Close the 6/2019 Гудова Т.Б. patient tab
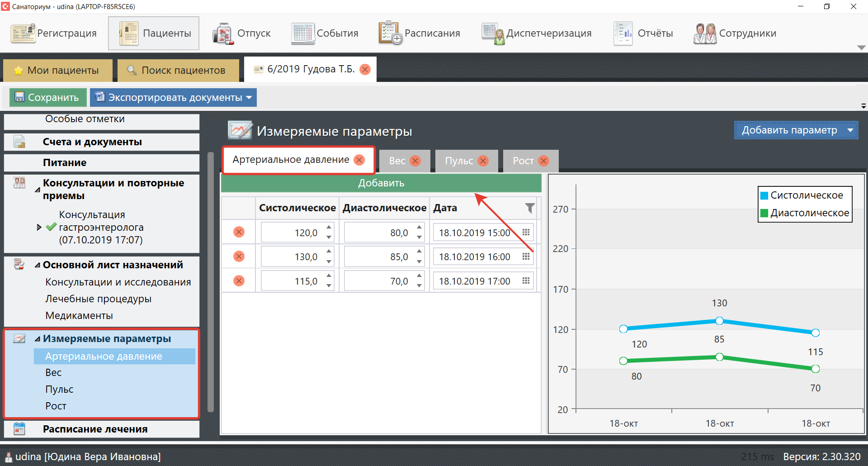Screen dimensions: 868x466 (365, 69)
